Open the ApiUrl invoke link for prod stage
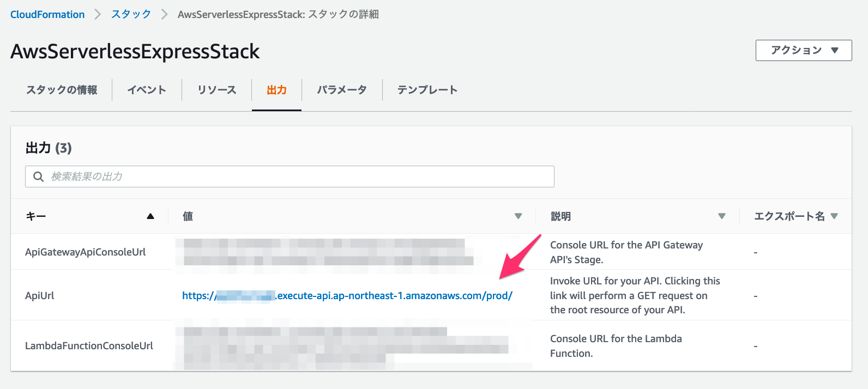The width and height of the screenshot is (868, 389). pyautogui.click(x=347, y=296)
